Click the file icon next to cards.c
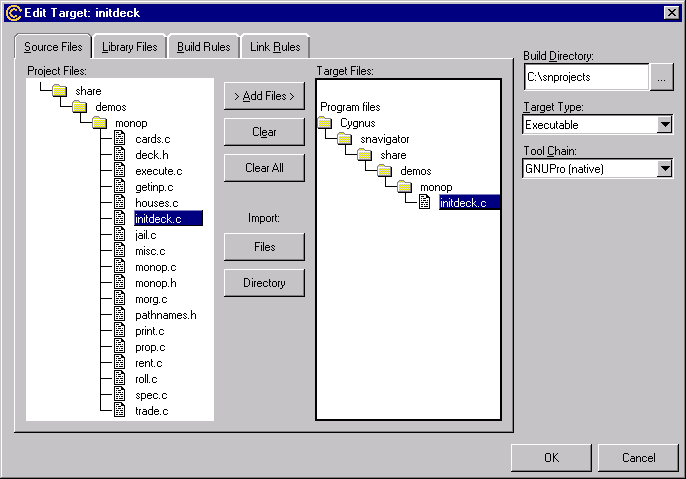Viewport: 686px width, 479px height. pyautogui.click(x=119, y=139)
